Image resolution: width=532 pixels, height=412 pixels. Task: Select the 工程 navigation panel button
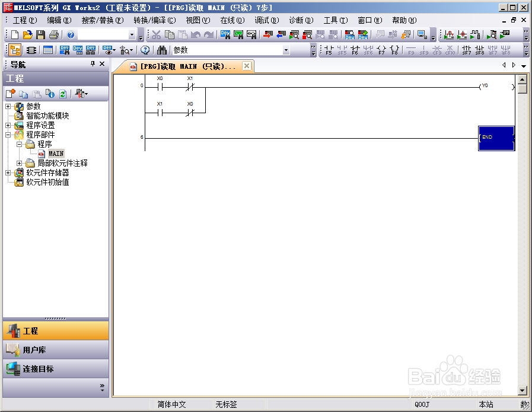[56, 331]
